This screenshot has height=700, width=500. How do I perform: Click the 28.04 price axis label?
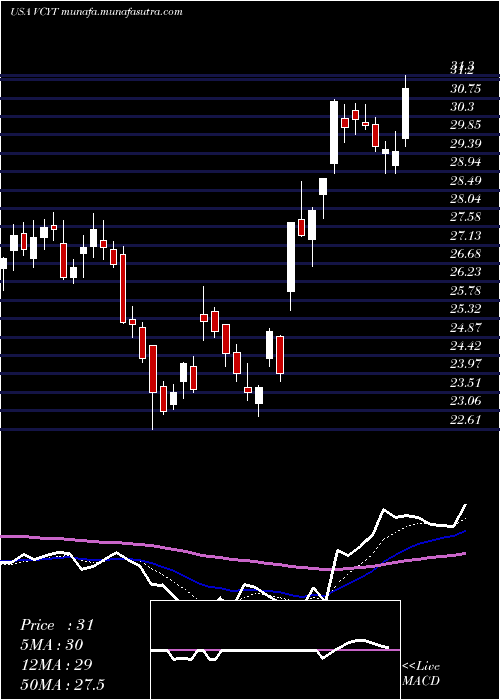click(466, 199)
